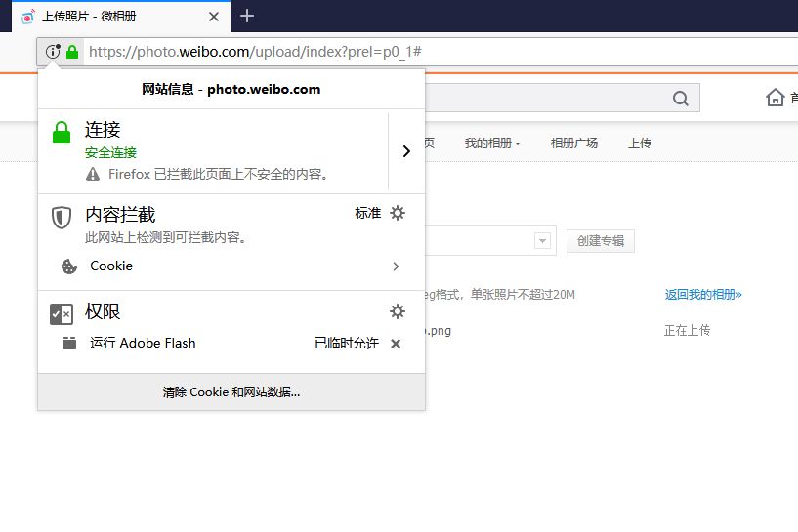This screenshot has width=798, height=532.
Task: Click the 正在上传 upload status text
Action: click(687, 331)
